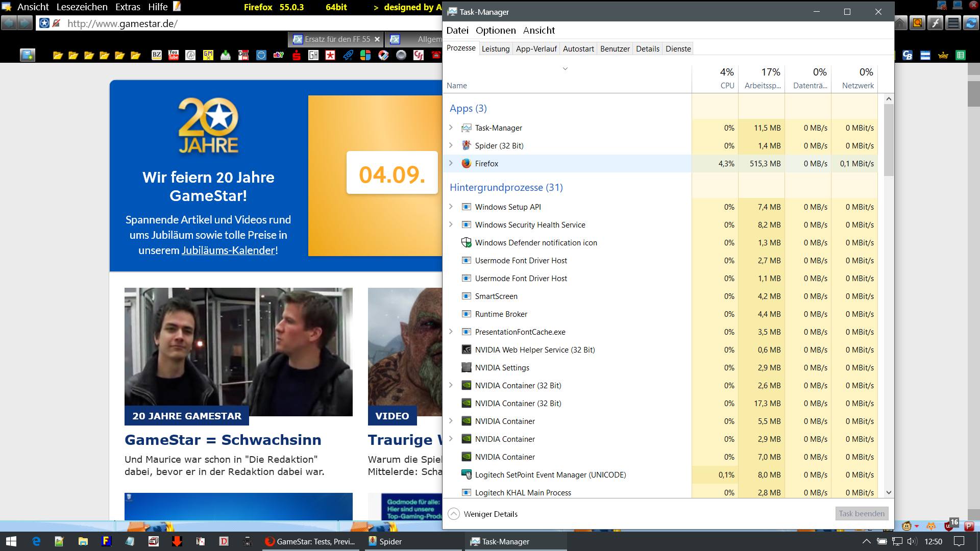
Task: Open the eBay bookmark icon
Action: (x=279, y=55)
